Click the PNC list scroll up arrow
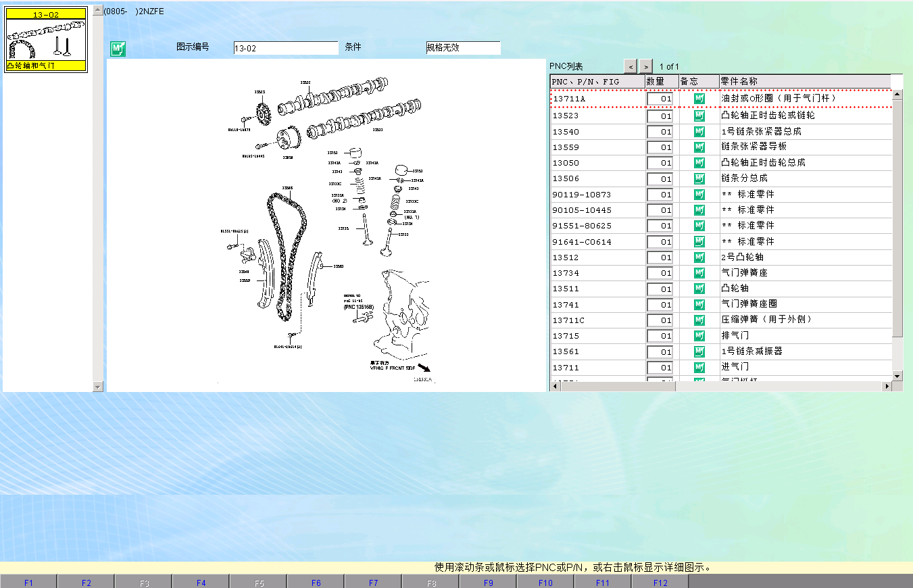The width and height of the screenshot is (913, 588). pos(897,93)
